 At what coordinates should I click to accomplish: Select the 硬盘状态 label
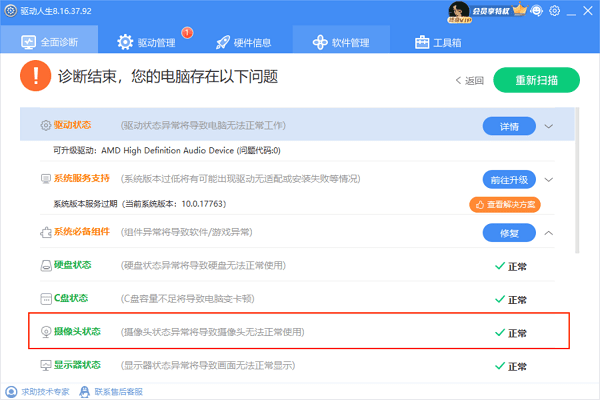click(73, 265)
